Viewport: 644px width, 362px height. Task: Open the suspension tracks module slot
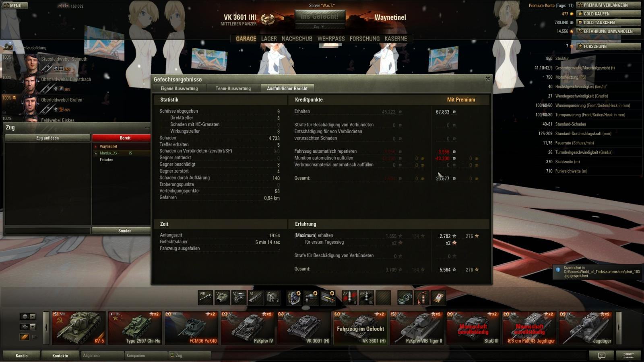point(256,298)
